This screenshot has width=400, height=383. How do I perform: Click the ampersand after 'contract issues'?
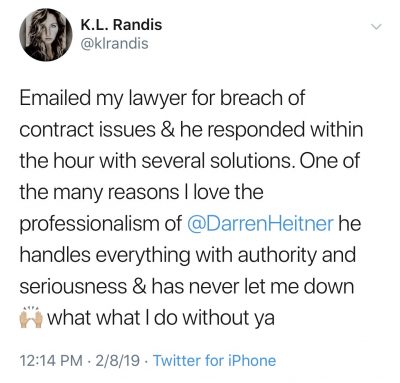pyautogui.click(x=168, y=130)
